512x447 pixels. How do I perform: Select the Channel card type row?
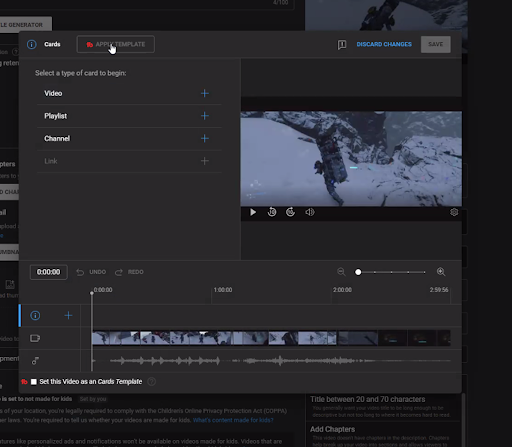[x=129, y=138]
